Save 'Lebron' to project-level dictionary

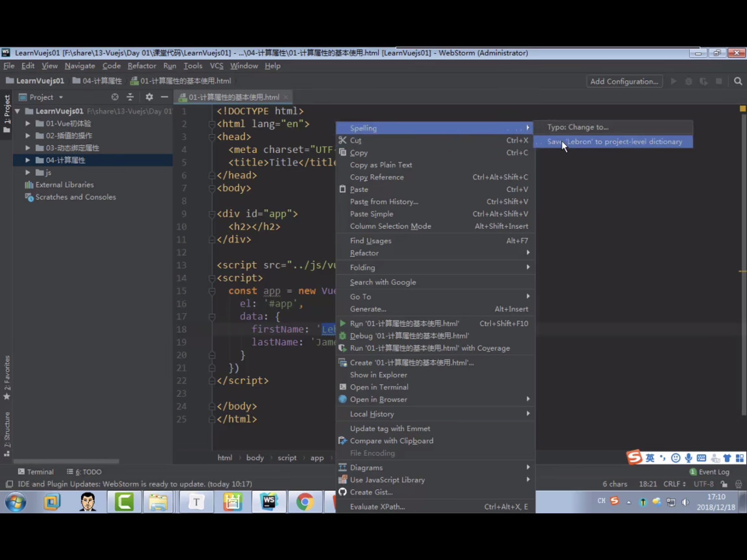614,142
